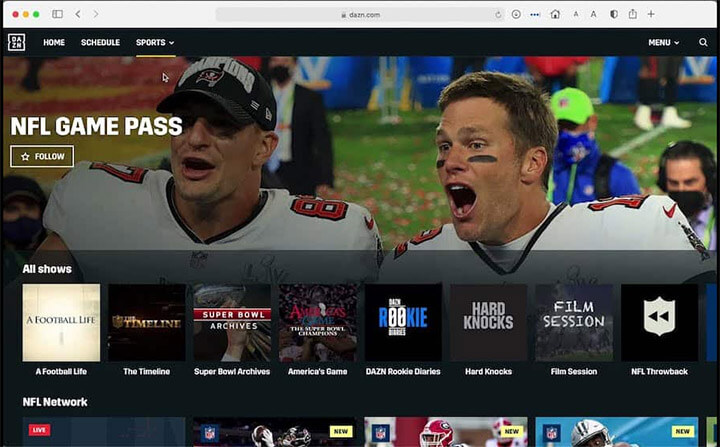The width and height of the screenshot is (720, 447).
Task: Open the SCHEDULE nav item
Action: [100, 42]
